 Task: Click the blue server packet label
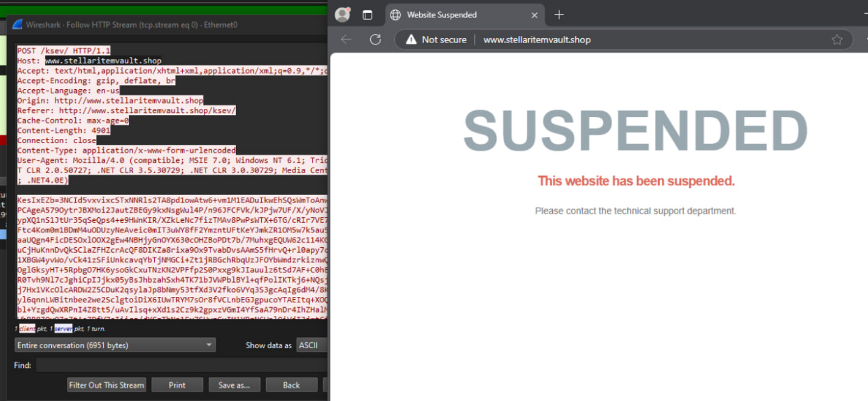coord(63,329)
